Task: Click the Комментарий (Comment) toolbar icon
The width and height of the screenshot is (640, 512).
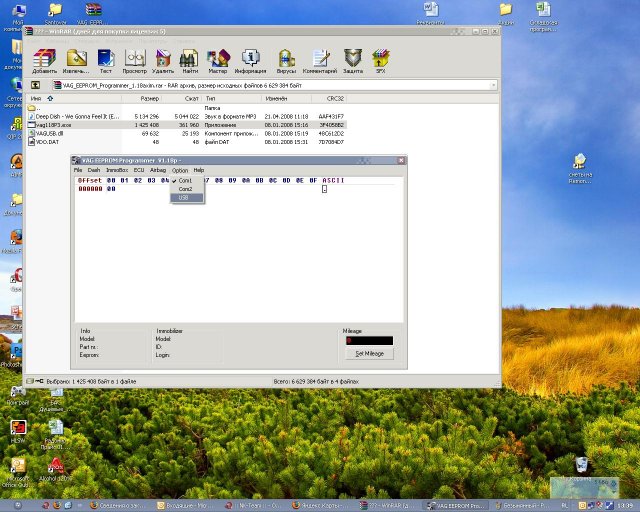Action: click(320, 61)
